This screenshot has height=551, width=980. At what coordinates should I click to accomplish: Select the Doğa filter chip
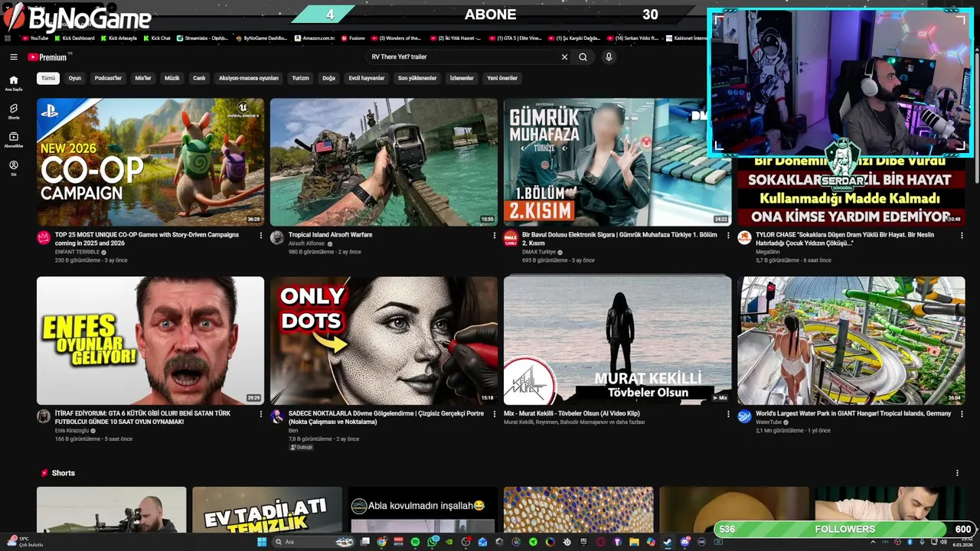tap(328, 78)
